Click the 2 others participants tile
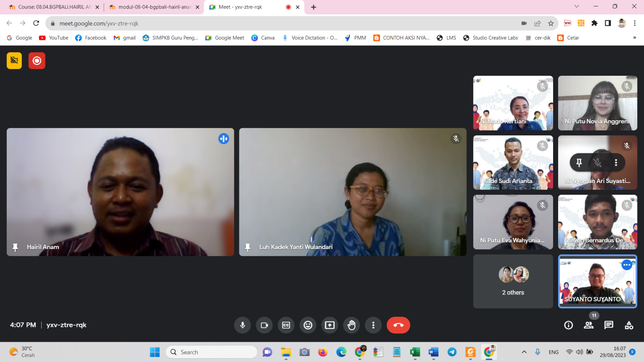 513,282
